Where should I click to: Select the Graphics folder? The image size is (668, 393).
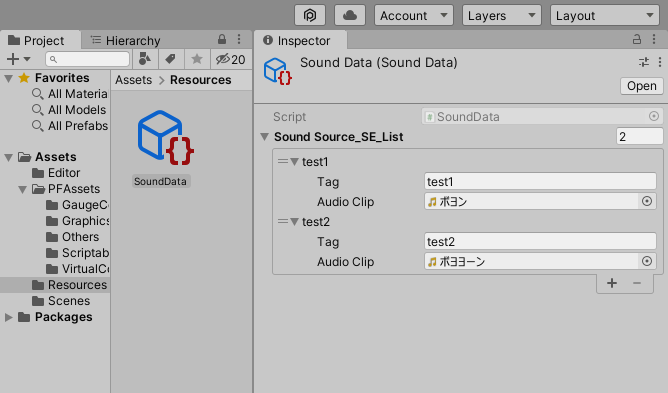pyautogui.click(x=77, y=221)
